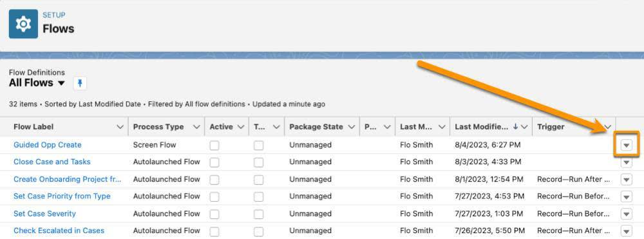Click the Screen Flow process type cell
Viewport: 644px width, 239px height.
tap(155, 145)
